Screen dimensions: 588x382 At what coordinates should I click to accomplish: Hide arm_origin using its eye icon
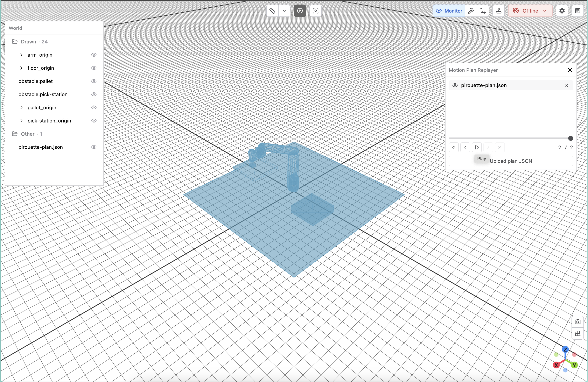click(x=94, y=55)
